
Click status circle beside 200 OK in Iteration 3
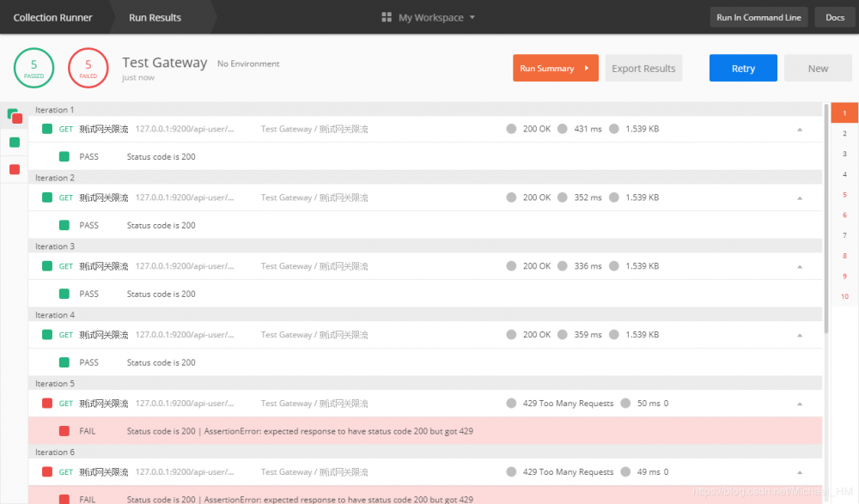point(511,265)
